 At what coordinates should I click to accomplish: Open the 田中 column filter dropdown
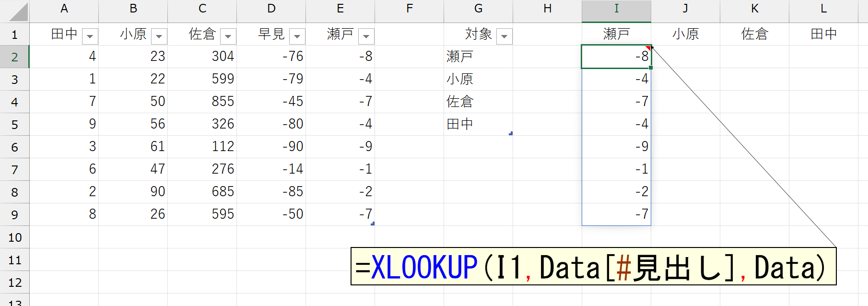(x=90, y=36)
